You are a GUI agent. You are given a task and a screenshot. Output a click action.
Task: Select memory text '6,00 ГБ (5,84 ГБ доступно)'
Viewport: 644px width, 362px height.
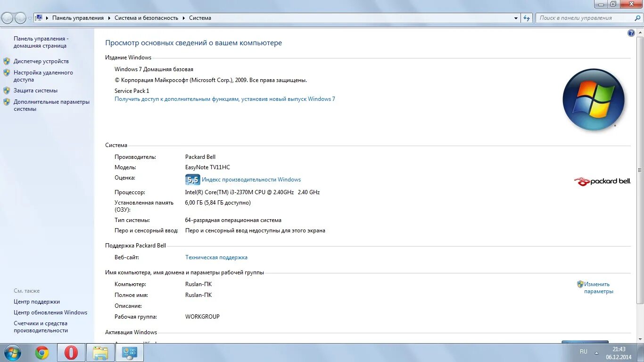pos(218,203)
